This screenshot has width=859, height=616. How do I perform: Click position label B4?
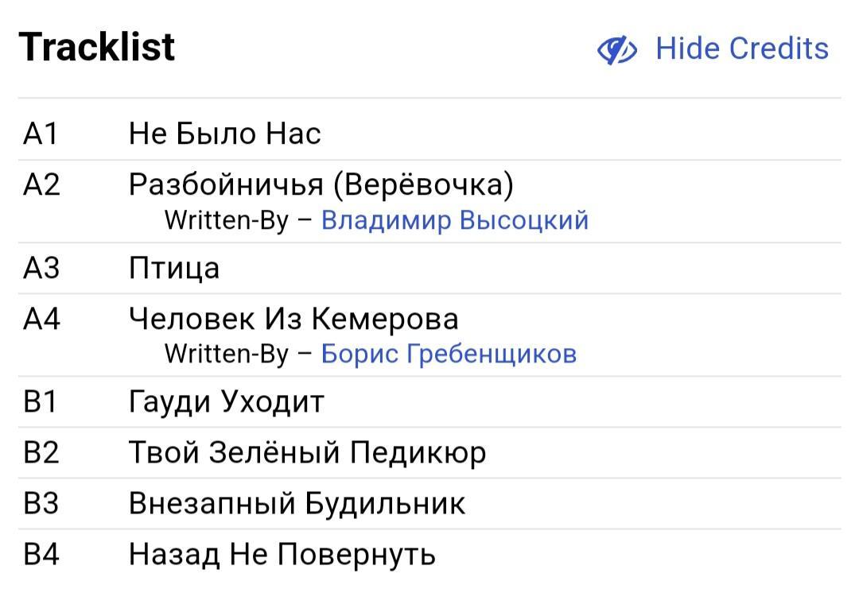(x=41, y=554)
